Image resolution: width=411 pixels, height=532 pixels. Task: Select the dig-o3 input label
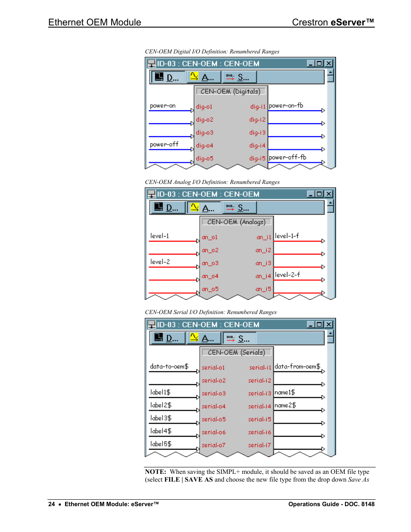tap(205, 133)
